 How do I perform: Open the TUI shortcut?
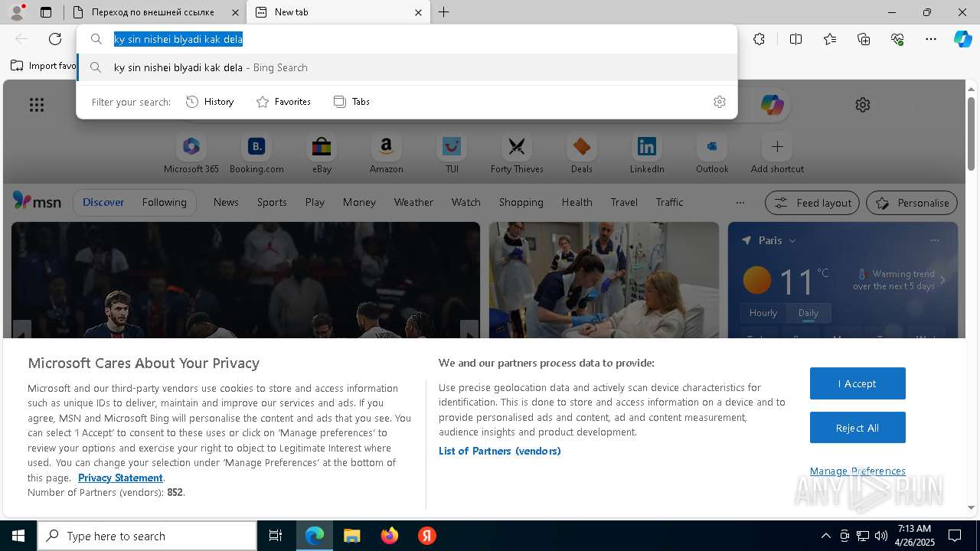point(452,153)
